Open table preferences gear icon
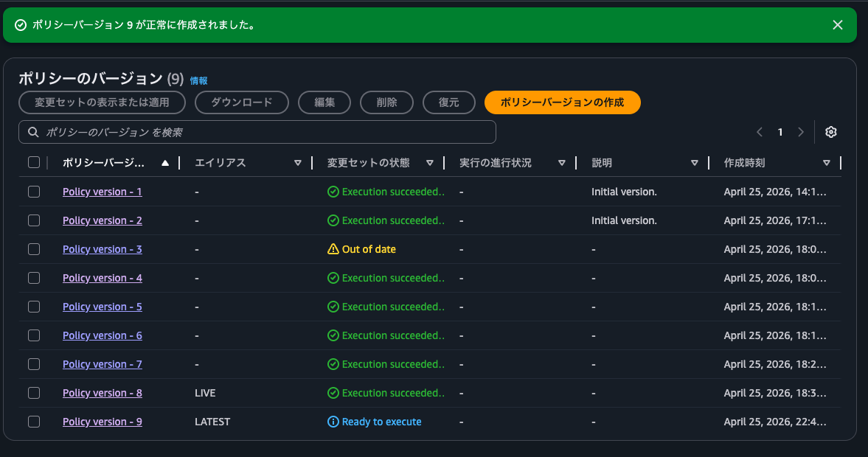 [x=831, y=132]
